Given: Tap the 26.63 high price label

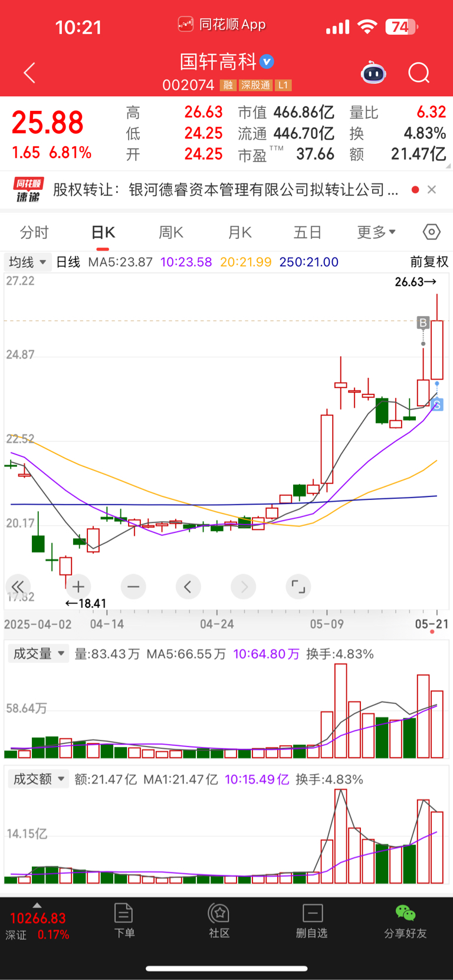Looking at the screenshot, I should pyautogui.click(x=415, y=282).
